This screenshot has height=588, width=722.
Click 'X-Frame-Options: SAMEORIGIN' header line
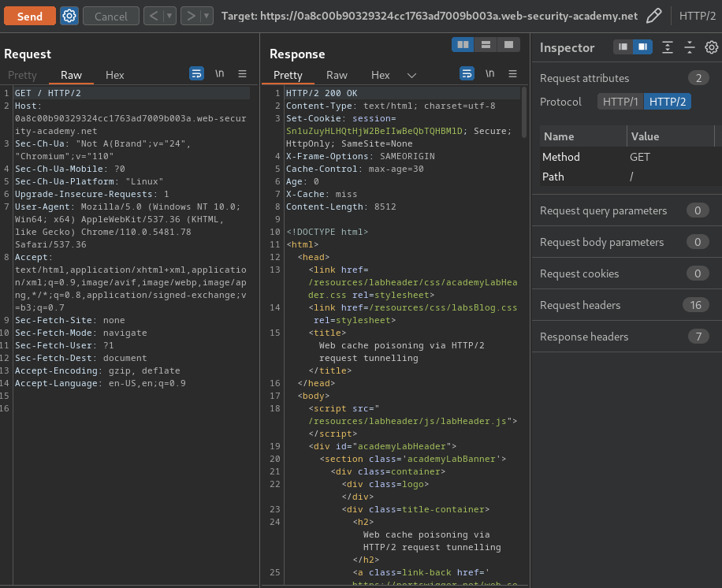360,157
